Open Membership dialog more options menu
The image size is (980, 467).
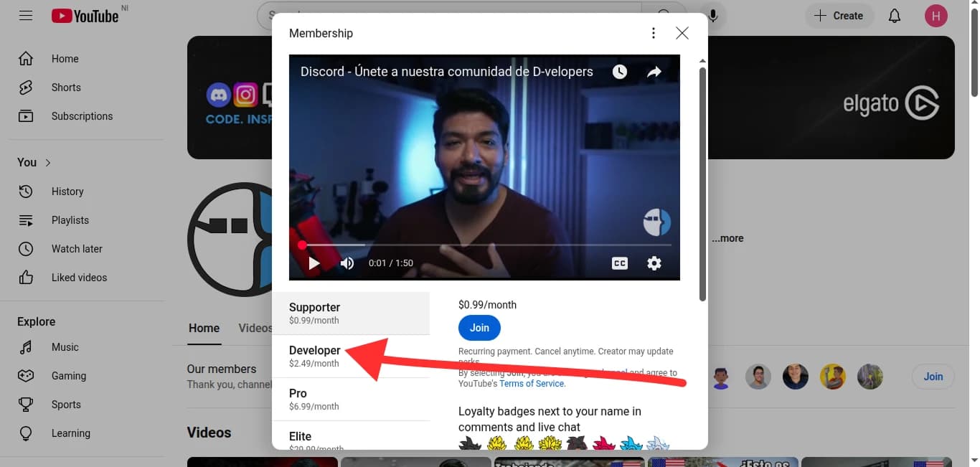pos(653,33)
